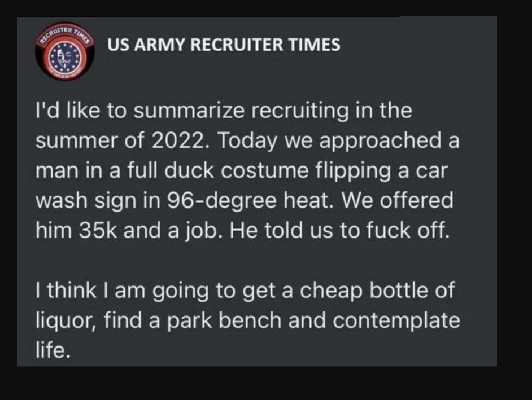532x400 pixels.
Task: Click the final word "life." of the post
Action: click(54, 350)
